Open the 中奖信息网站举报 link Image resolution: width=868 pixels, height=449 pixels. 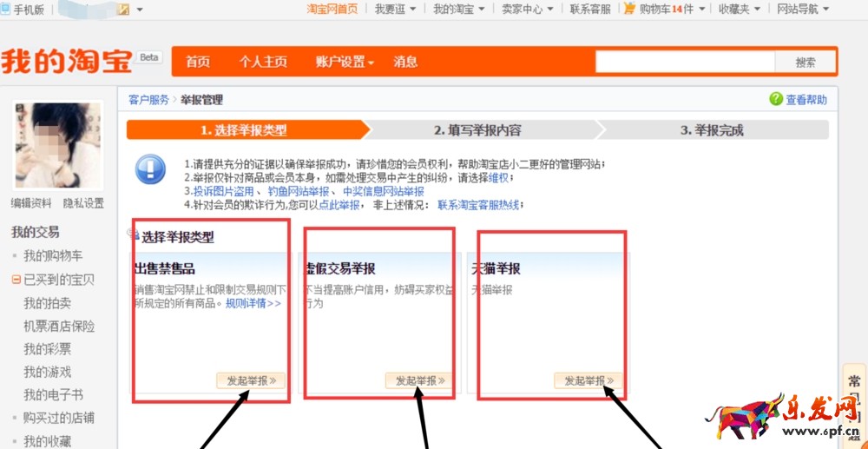point(384,192)
